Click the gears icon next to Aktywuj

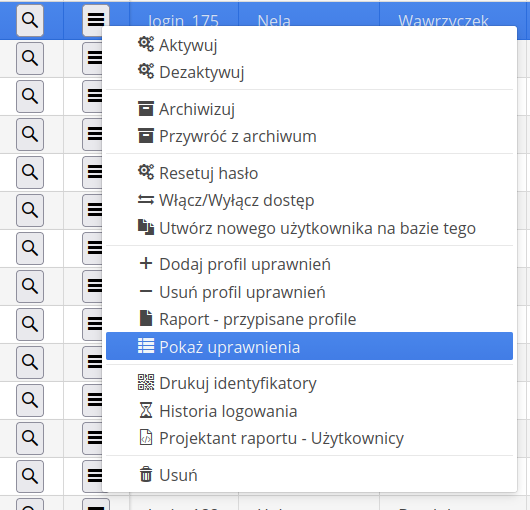point(146,44)
